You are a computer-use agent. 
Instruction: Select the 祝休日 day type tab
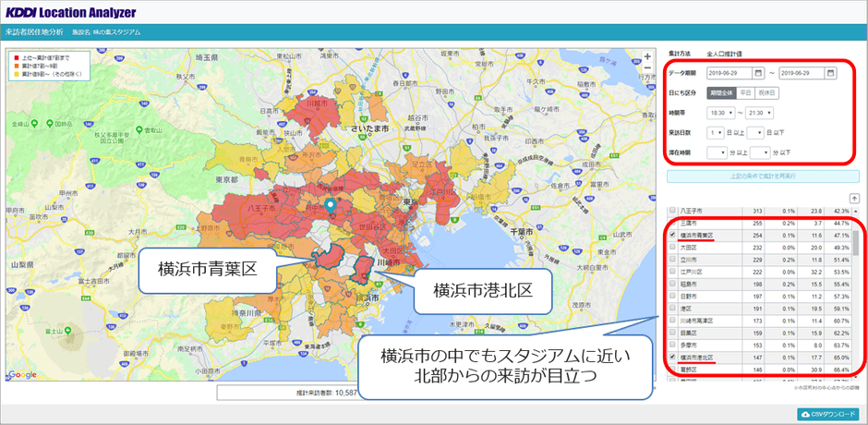[766, 92]
